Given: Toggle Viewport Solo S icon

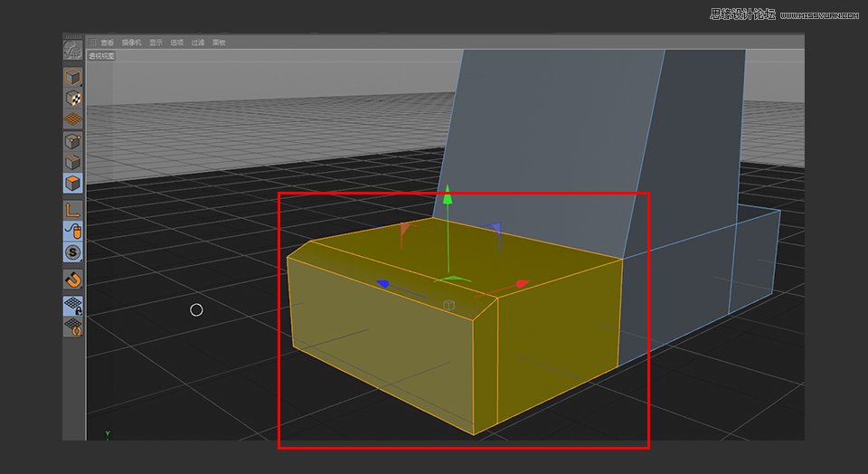Looking at the screenshot, I should pyautogui.click(x=72, y=251).
